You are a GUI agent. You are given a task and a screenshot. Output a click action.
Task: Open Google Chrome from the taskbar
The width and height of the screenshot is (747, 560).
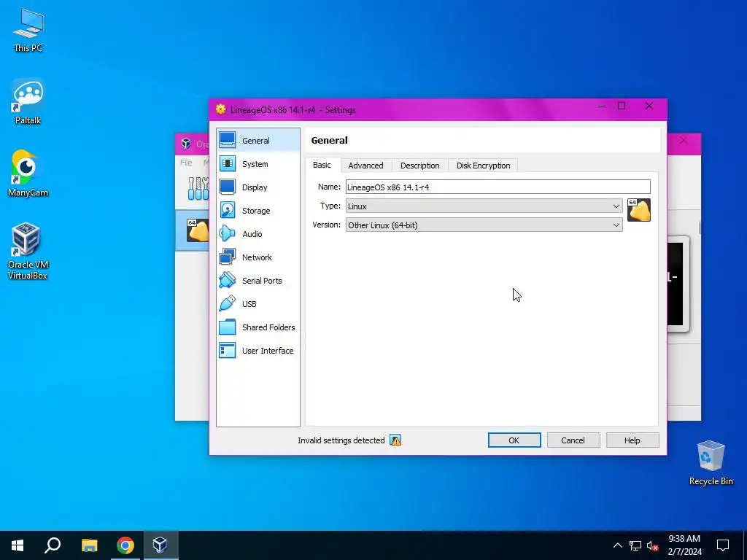click(125, 545)
